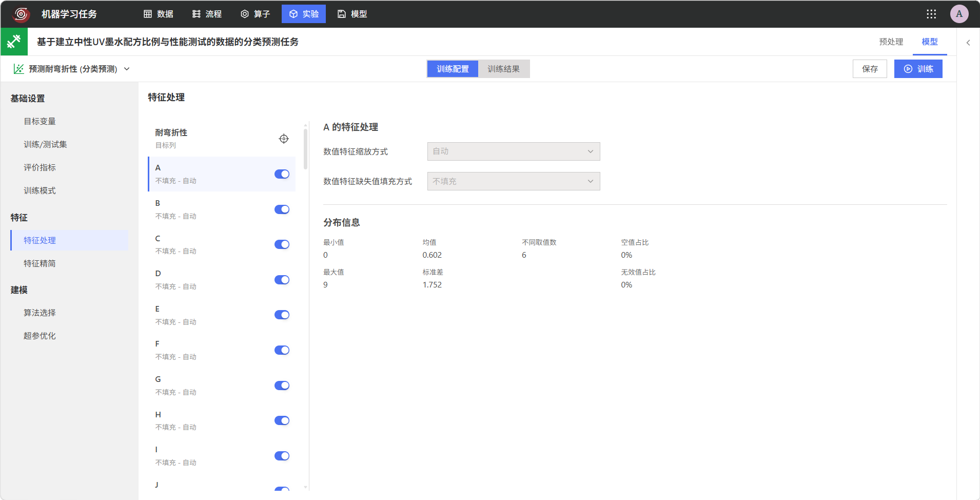Go to 训练模式 settings

click(x=40, y=190)
